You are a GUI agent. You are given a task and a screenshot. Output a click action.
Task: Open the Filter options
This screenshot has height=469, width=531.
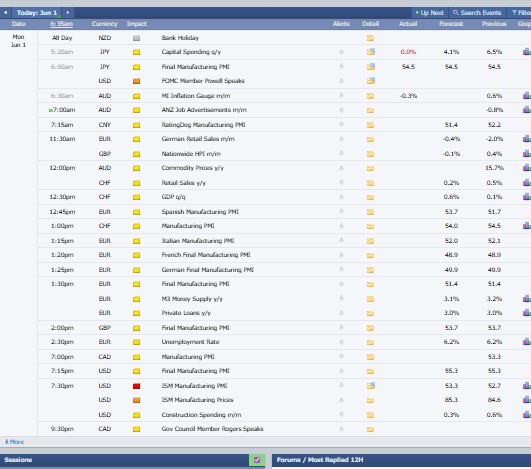coord(521,13)
